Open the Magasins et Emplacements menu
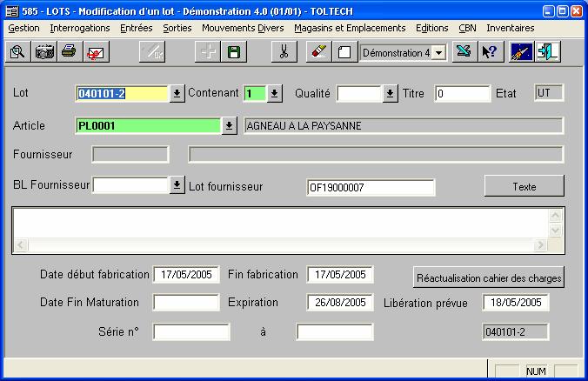The width and height of the screenshot is (588, 381). tap(350, 28)
